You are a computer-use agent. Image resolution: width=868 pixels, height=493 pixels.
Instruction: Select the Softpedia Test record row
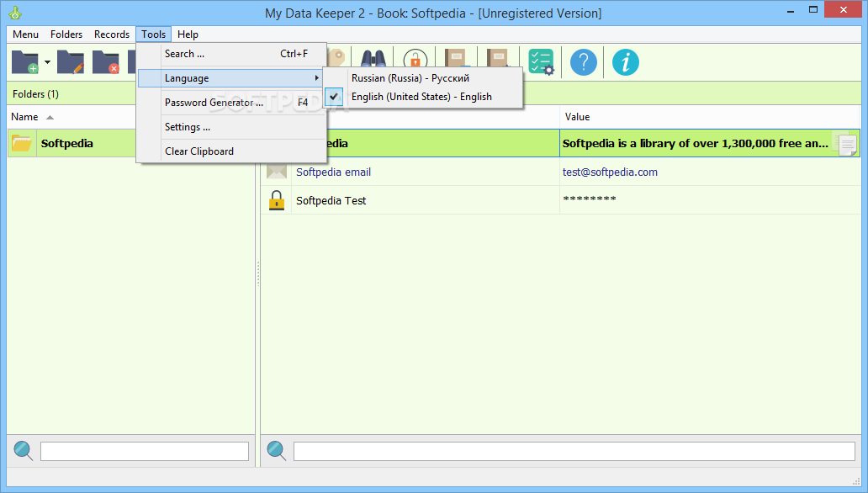click(x=560, y=200)
